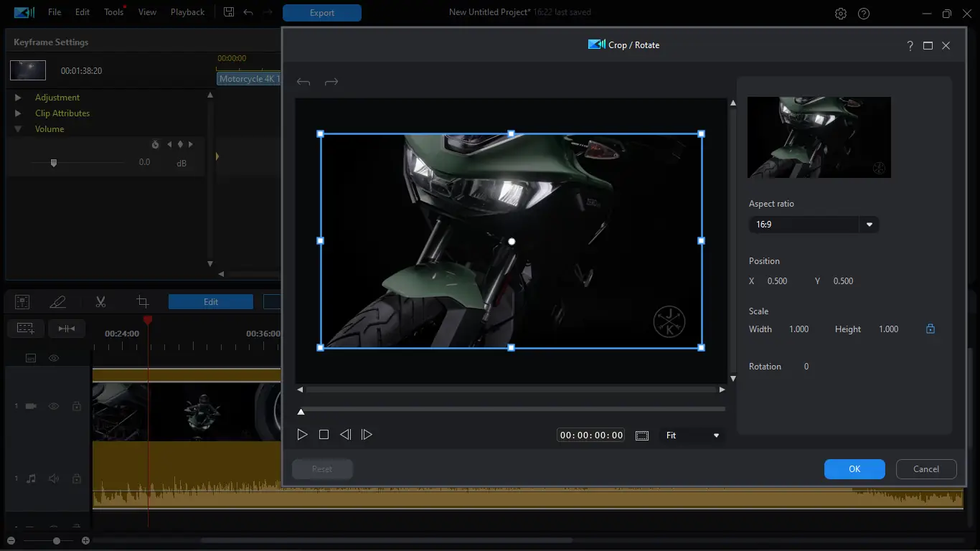Expand the Adjustment section
This screenshot has width=980, height=551.
click(x=19, y=98)
